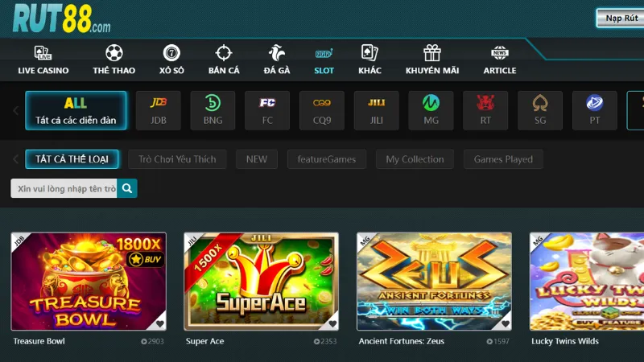
Task: Filter by FC provider
Action: (267, 110)
